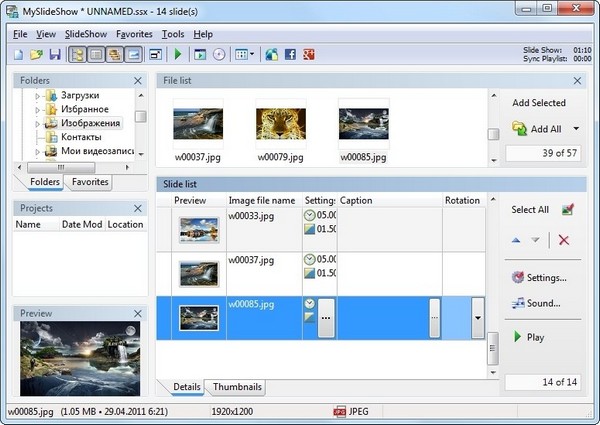
Task: Click the CD burn disc icon
Action: coord(220,53)
